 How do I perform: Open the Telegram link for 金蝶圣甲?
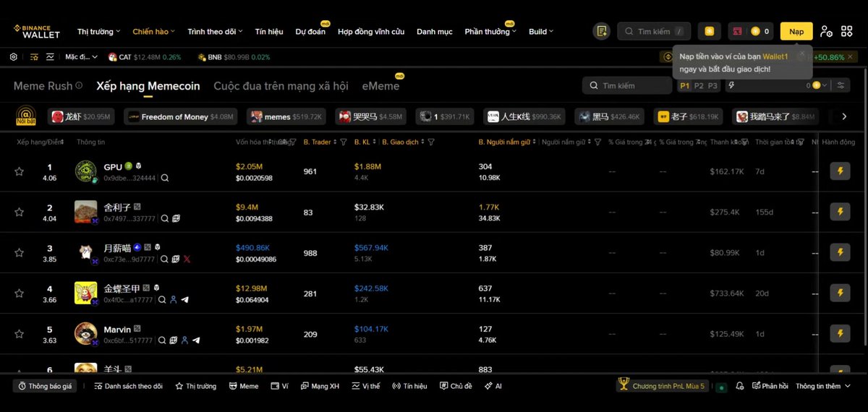coord(184,299)
